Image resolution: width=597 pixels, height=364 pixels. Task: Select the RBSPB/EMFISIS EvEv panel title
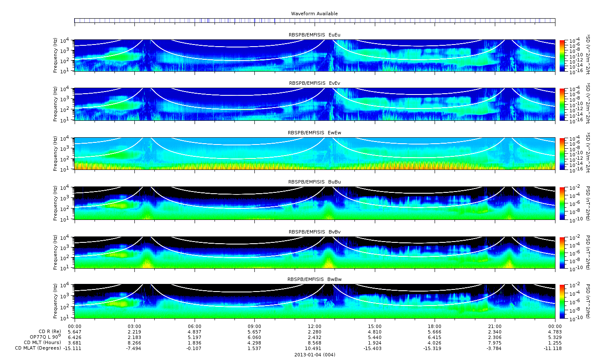[x=314, y=83]
